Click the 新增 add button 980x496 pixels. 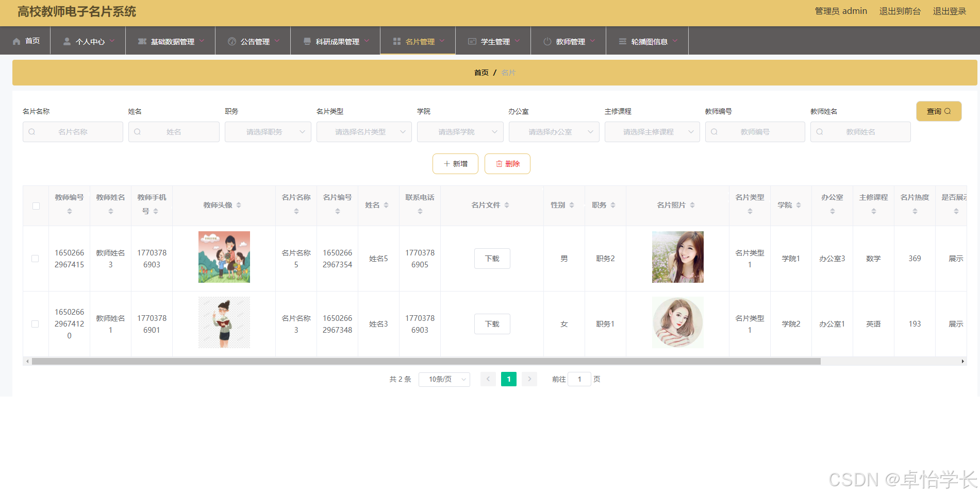[x=455, y=164]
